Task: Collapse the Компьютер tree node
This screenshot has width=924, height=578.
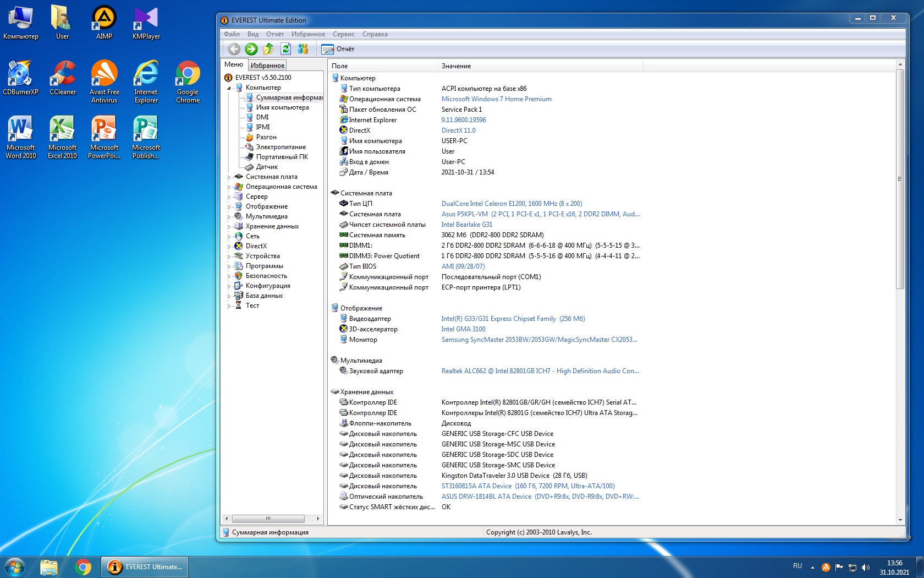Action: click(x=229, y=88)
